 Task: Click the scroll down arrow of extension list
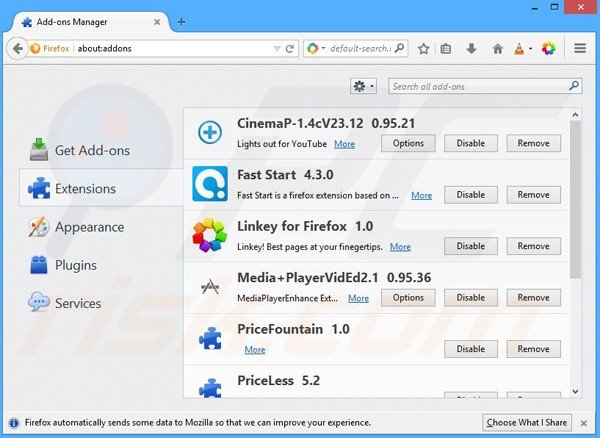coord(575,391)
